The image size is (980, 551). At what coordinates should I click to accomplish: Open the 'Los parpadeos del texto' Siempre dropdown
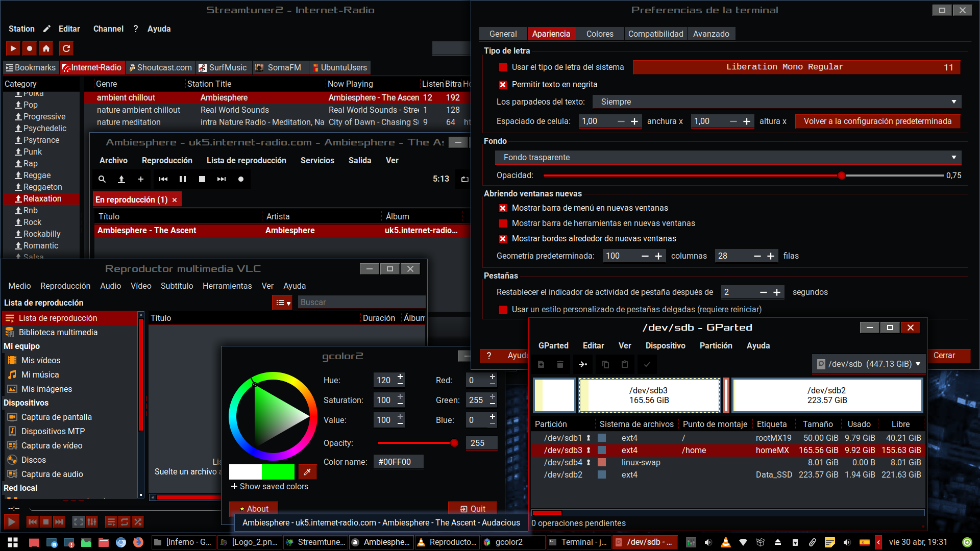click(x=777, y=102)
